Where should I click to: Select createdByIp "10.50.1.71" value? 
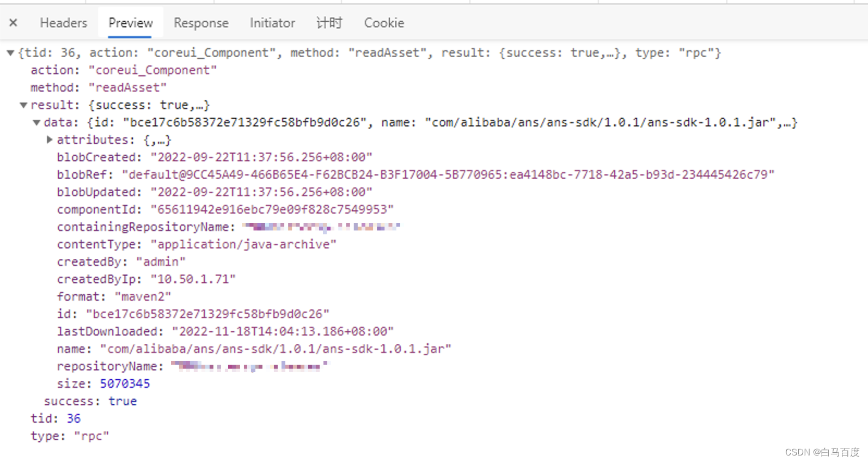tap(193, 279)
